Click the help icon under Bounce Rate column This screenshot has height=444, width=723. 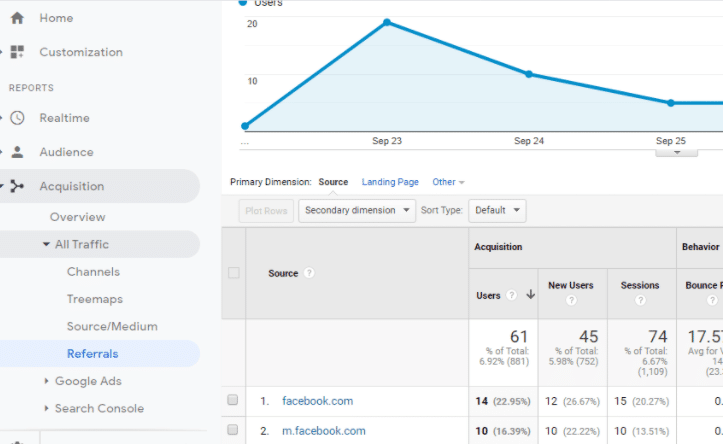point(712,301)
